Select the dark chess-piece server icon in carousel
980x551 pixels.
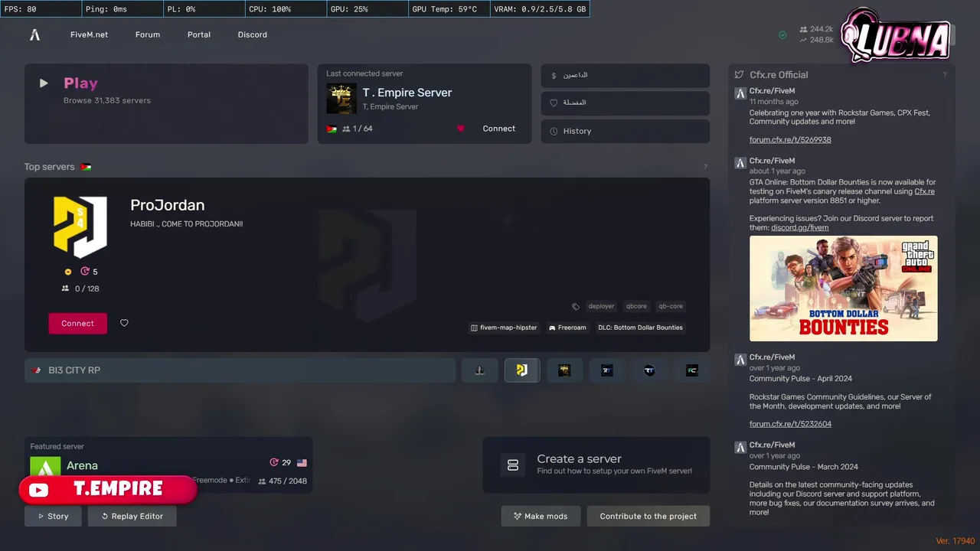(x=479, y=370)
